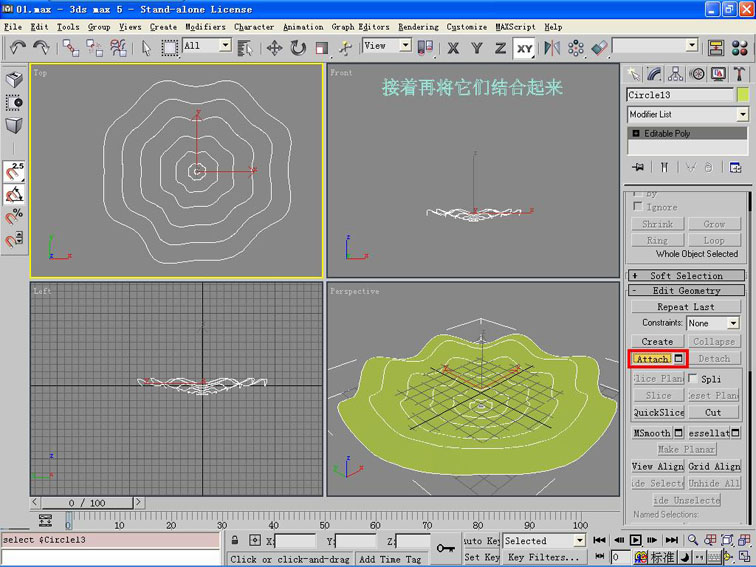The image size is (756, 567).
Task: Click the Play Animation button
Action: coord(635,540)
